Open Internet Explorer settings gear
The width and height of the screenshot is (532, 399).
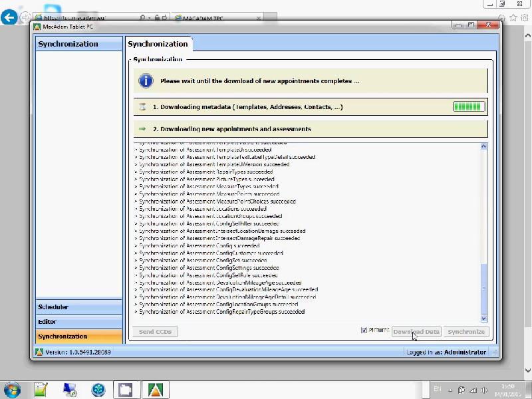click(x=524, y=17)
